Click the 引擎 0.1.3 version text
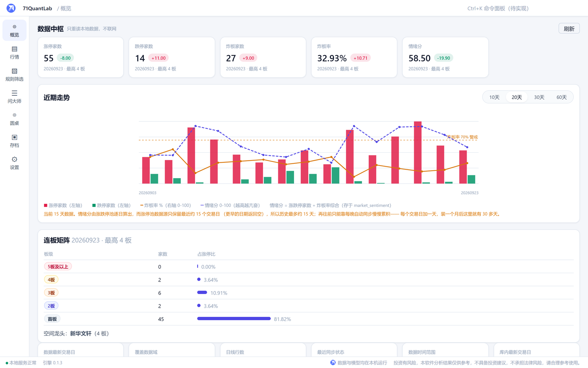The width and height of the screenshot is (588, 368). coord(53,363)
